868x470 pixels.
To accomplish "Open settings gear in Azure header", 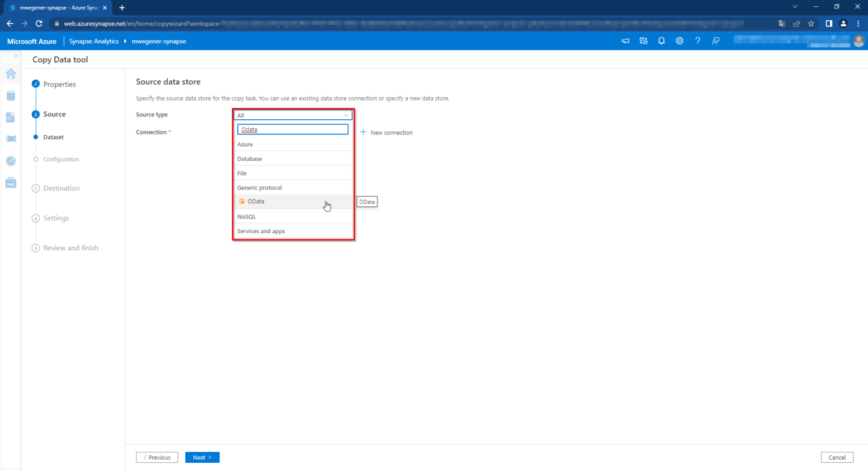I will click(x=679, y=41).
